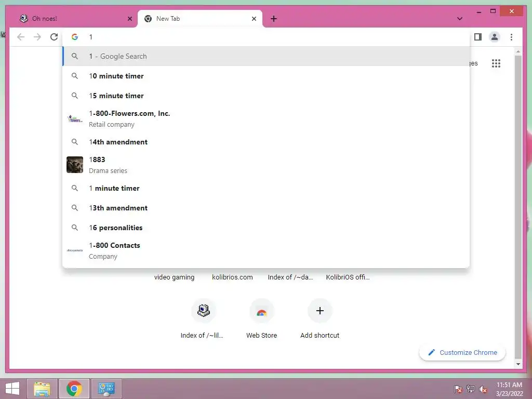Pick the 14th amendment suggestion

[x=266, y=142]
